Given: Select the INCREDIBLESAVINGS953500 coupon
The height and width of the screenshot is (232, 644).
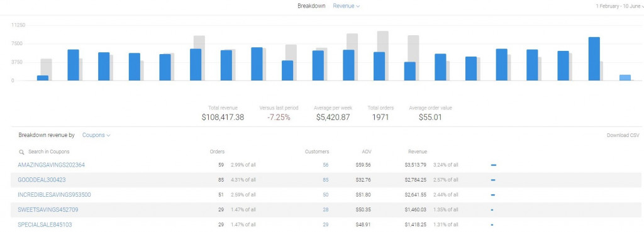Looking at the screenshot, I should 54,195.
